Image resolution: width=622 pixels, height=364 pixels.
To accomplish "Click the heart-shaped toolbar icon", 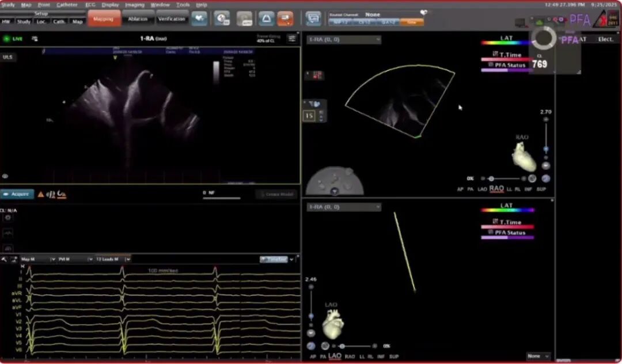I will [199, 18].
